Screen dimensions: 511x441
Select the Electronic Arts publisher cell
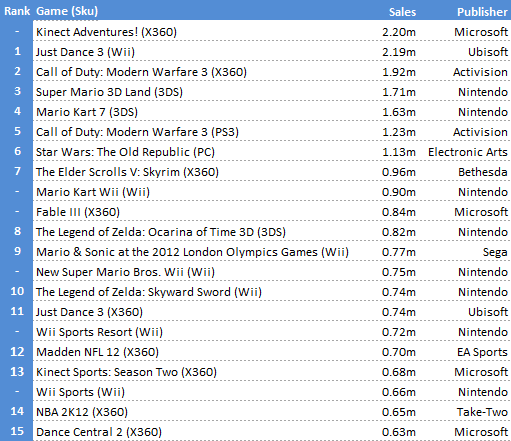(468, 152)
